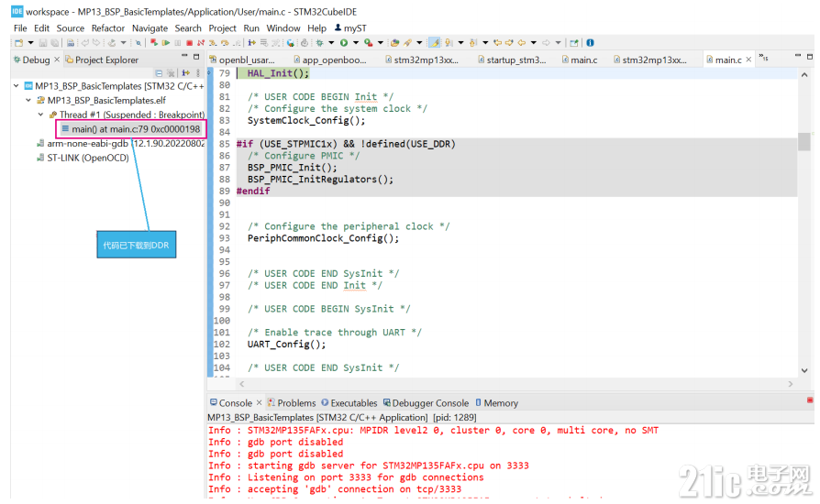Click the Debug bug toolbar icon
The image size is (820, 504).
[x=319, y=43]
